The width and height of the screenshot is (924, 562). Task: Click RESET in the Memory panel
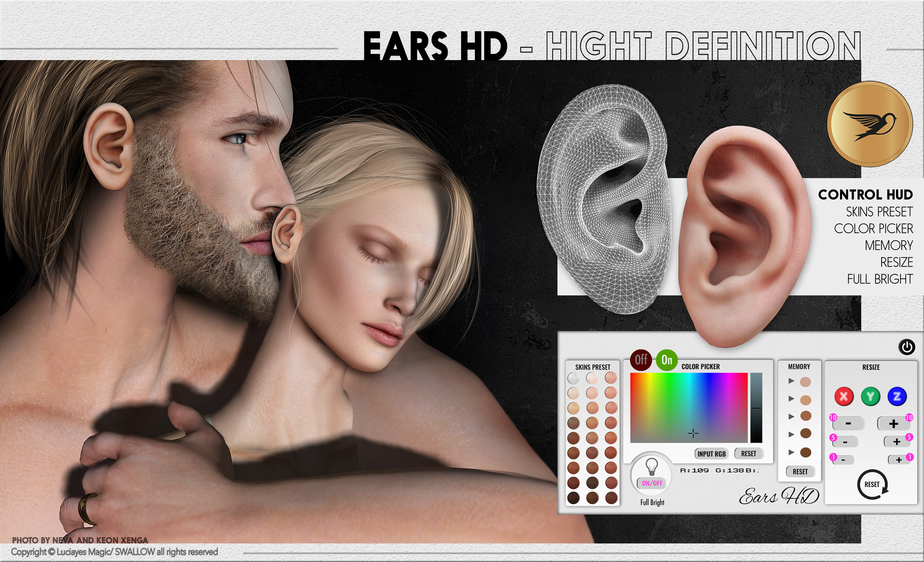(x=800, y=472)
